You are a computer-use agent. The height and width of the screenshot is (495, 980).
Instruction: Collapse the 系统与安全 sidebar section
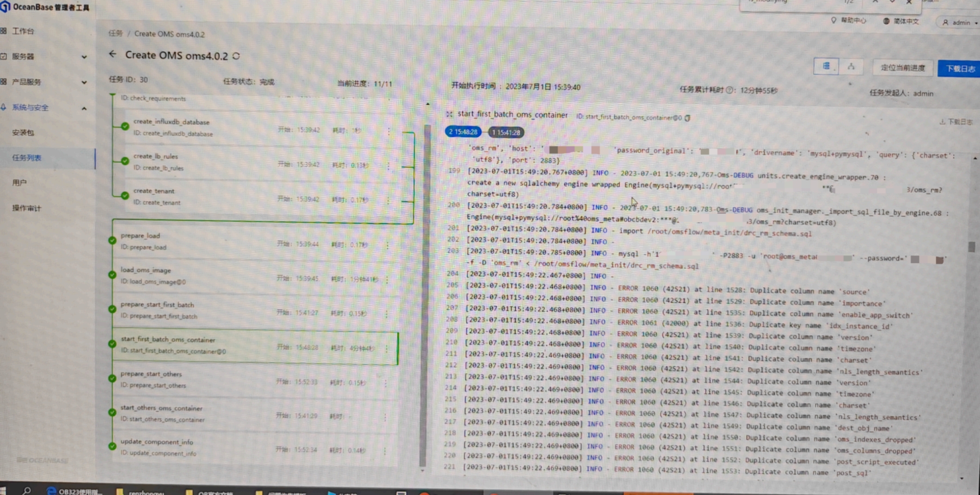click(x=84, y=108)
